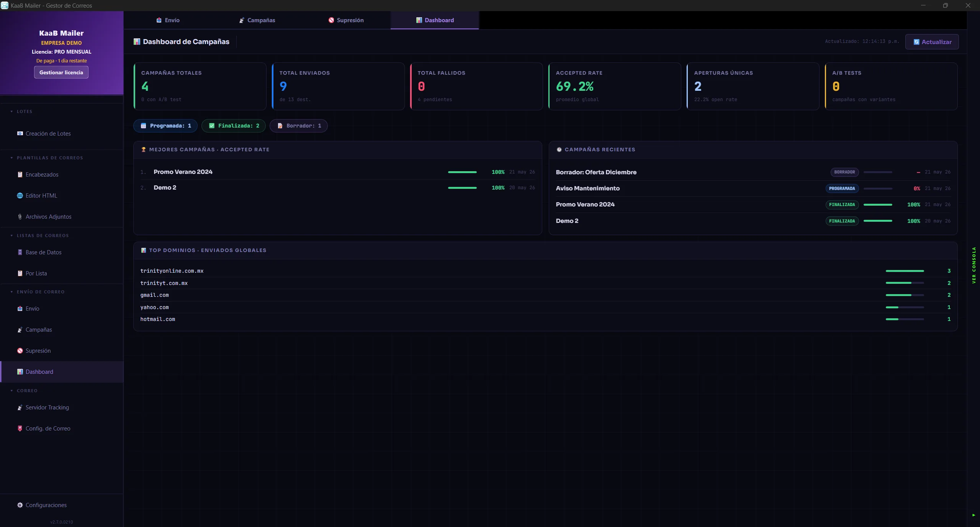Click the v2.7.0.0210 version label
This screenshot has height=527, width=980.
pos(62,522)
